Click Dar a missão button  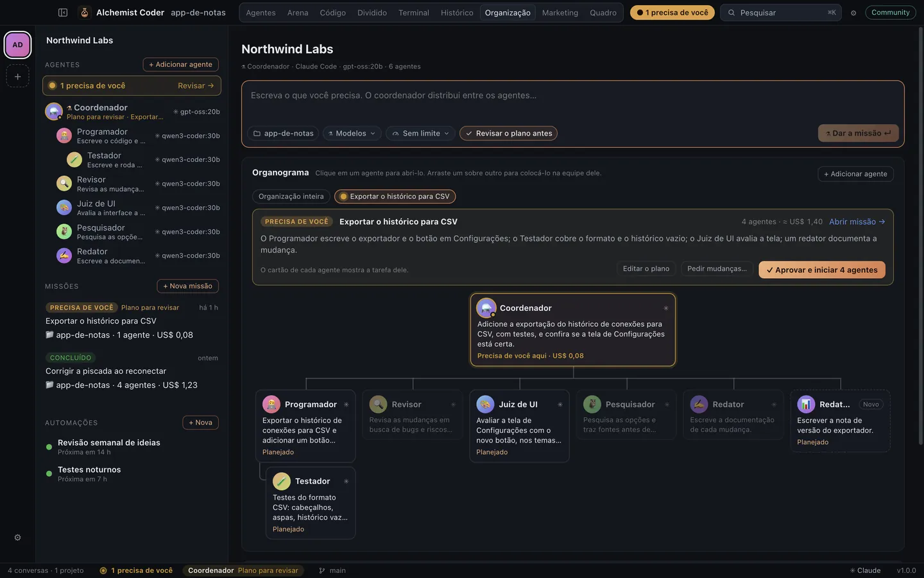click(x=858, y=133)
